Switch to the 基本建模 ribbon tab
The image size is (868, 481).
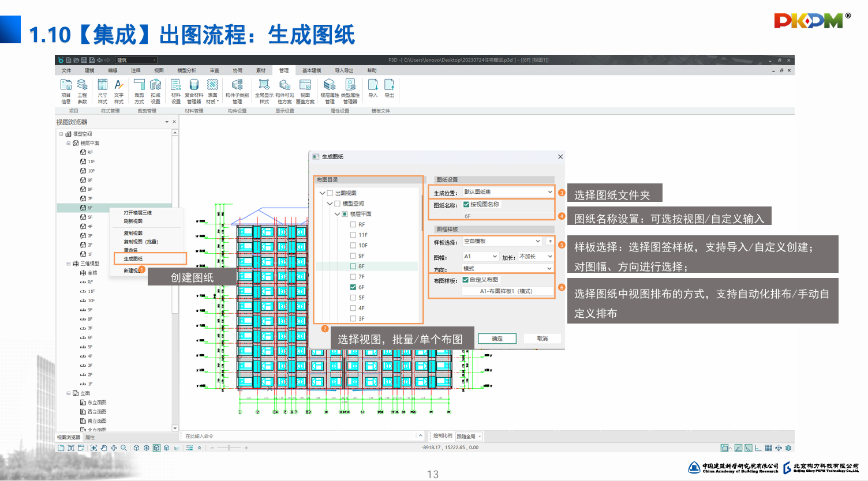(312, 70)
